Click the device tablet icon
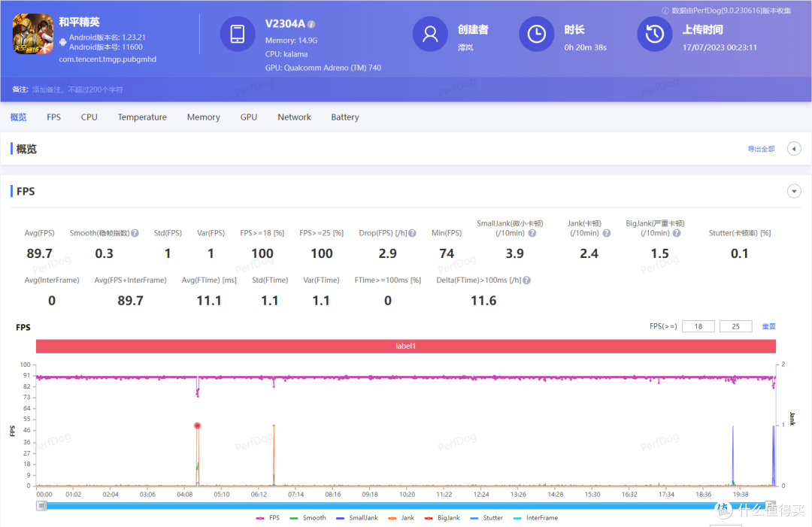 (238, 34)
